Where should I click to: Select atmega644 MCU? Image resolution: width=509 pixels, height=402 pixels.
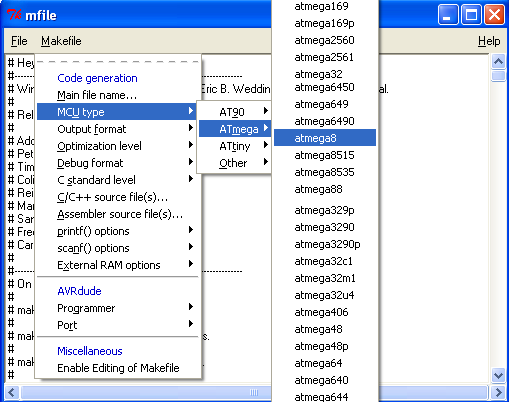[325, 396]
